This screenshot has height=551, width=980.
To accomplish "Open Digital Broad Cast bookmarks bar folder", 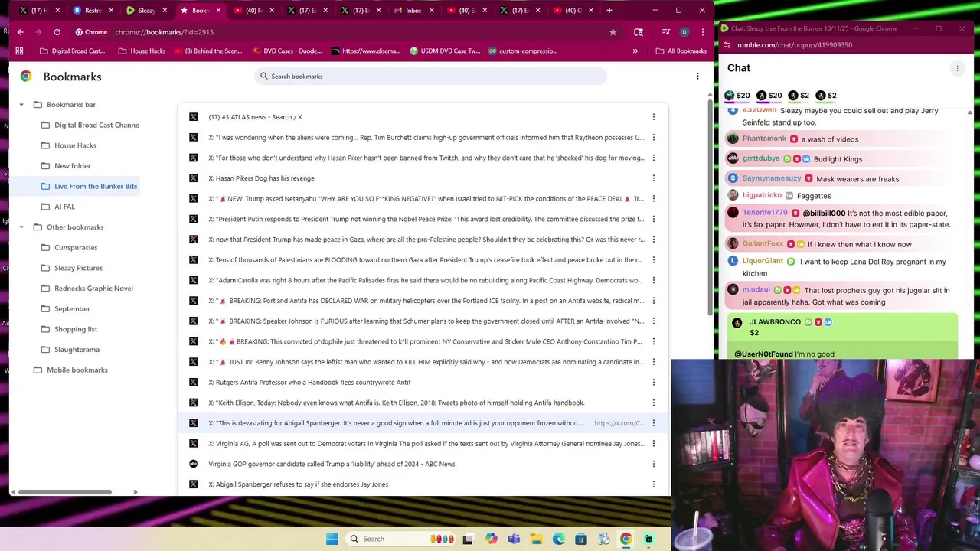I will (72, 51).
